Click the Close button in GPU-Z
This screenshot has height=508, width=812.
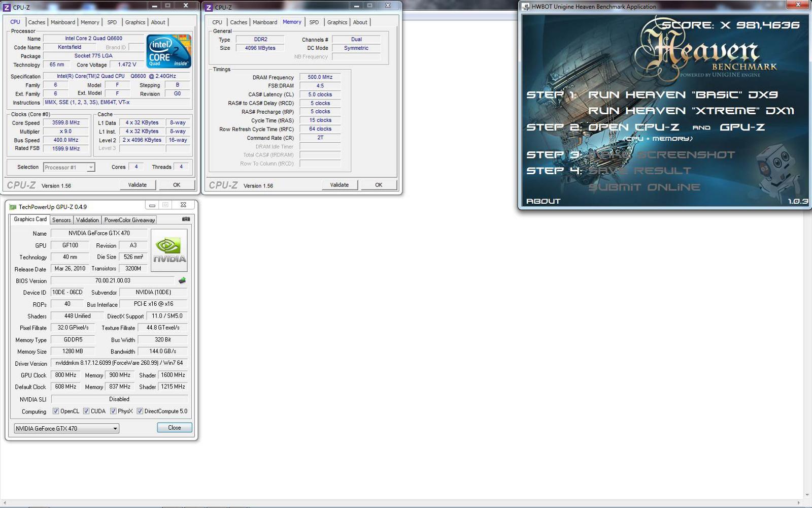click(x=175, y=428)
